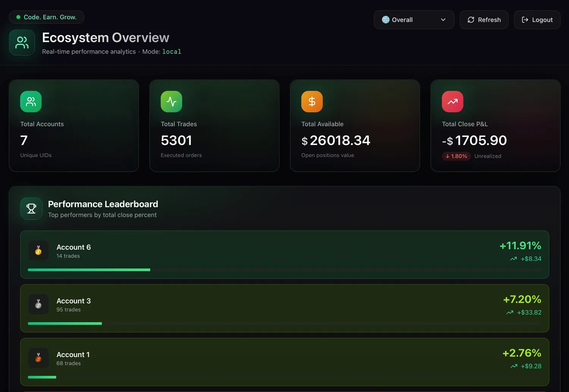Click the Total Close P&L trending arrow icon
Screen dimensions: 569x392
452,101
